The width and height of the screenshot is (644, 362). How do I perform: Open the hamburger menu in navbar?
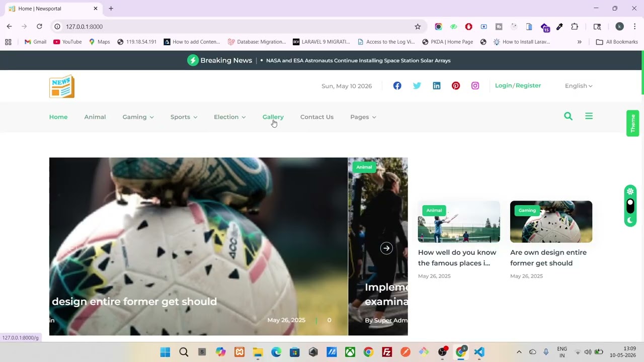click(589, 116)
